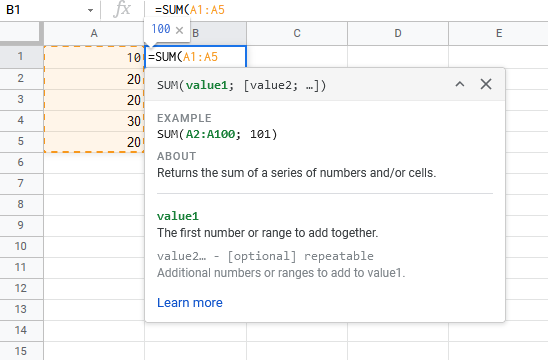Click cell A4 containing 30
Image resolution: width=548 pixels, height=360 pixels.
click(94, 121)
